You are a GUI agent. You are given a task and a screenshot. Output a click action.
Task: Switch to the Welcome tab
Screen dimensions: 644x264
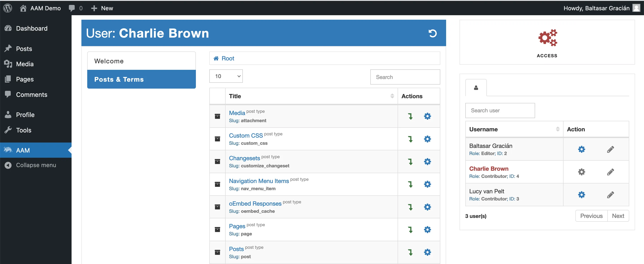(x=141, y=61)
